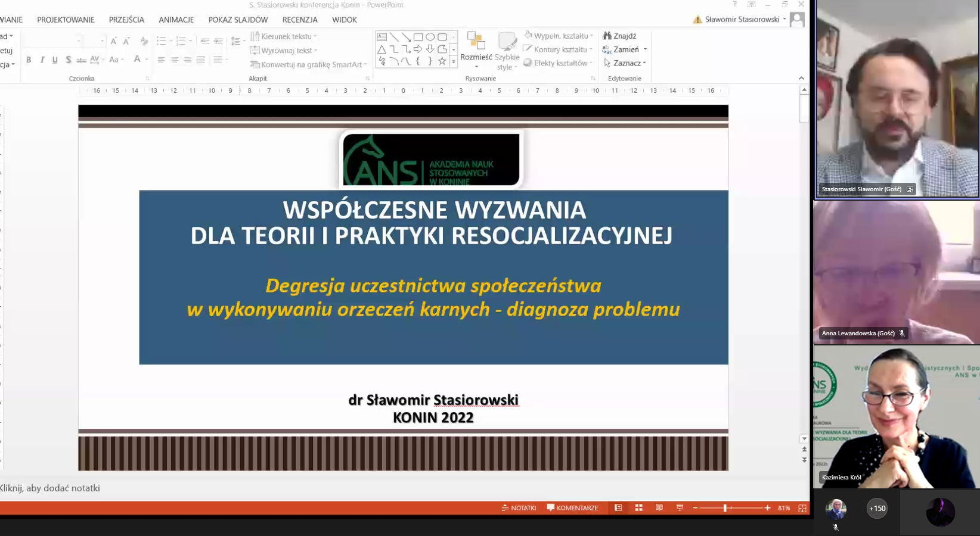Toggle Notatki notes pane visibility
Screen dimensions: 980x536
(519, 507)
